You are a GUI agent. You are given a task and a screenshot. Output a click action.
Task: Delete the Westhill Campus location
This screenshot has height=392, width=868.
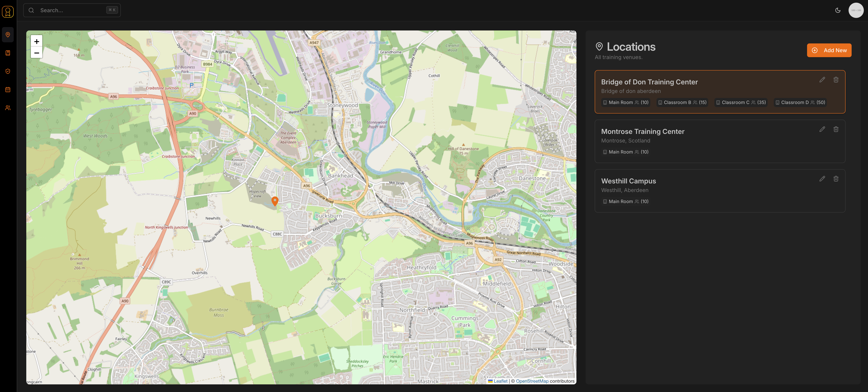pyautogui.click(x=836, y=179)
